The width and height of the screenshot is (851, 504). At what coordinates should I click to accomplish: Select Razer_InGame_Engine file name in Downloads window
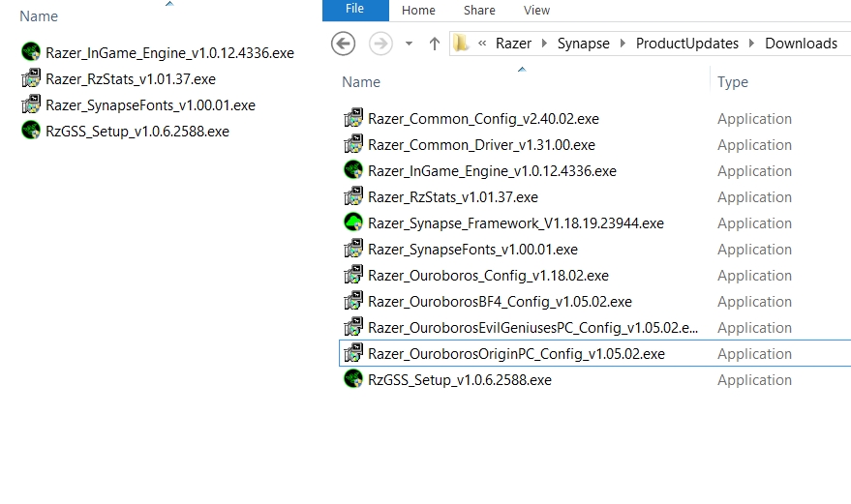coord(492,171)
